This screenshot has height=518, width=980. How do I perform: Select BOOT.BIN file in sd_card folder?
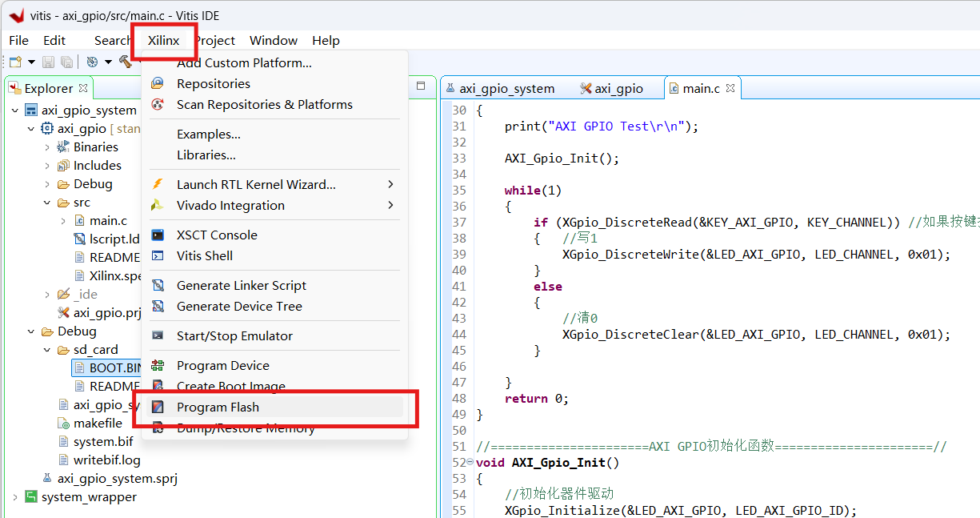point(114,368)
